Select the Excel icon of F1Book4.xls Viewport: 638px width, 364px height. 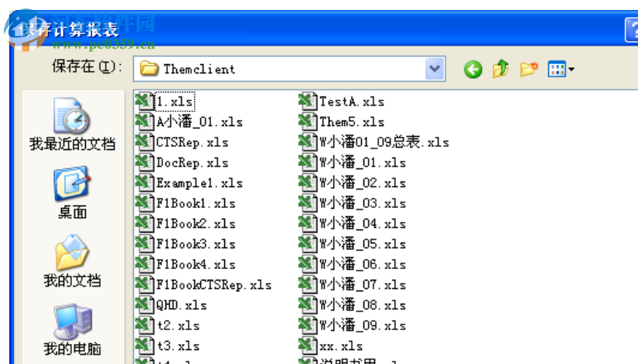[x=145, y=264]
